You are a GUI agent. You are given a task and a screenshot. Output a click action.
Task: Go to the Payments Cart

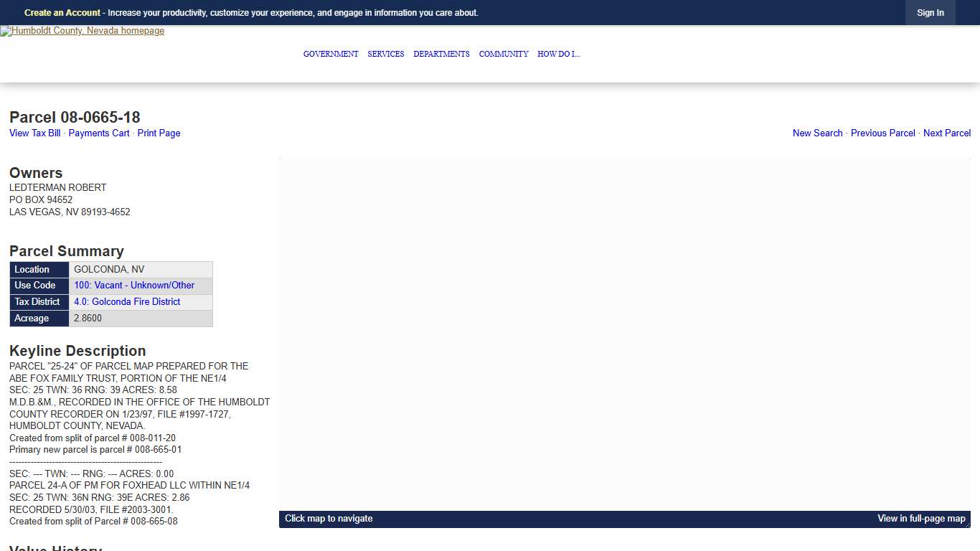[99, 133]
